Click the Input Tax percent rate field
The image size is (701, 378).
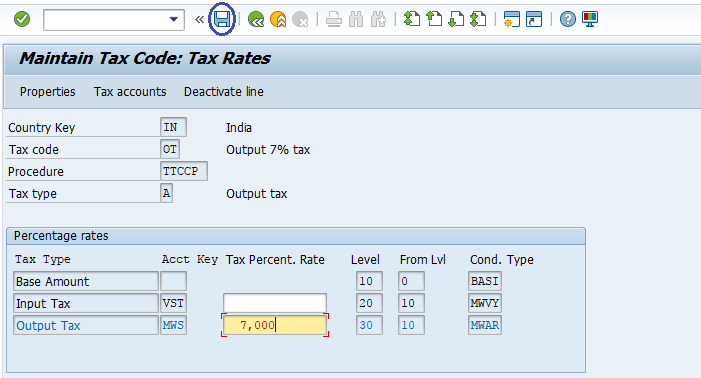pyautogui.click(x=275, y=303)
